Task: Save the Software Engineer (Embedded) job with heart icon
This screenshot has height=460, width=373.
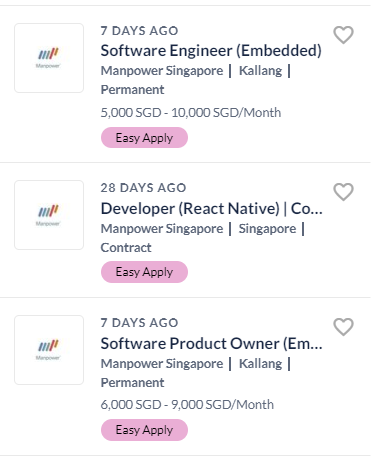Action: [343, 35]
